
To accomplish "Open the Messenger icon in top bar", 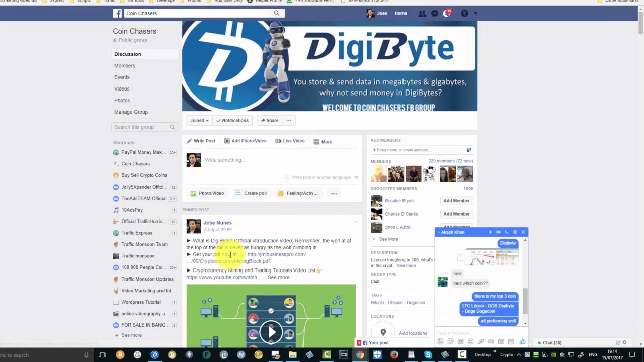I will [x=435, y=13].
